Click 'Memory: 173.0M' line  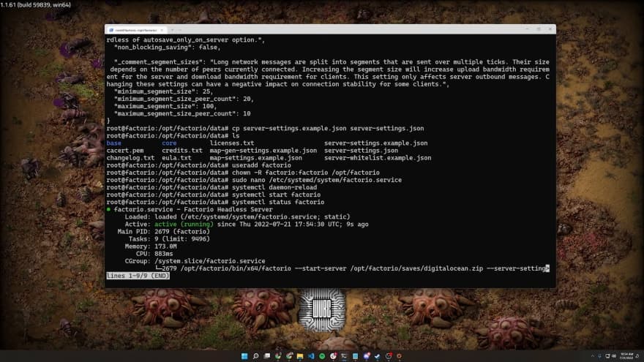pyautogui.click(x=151, y=246)
